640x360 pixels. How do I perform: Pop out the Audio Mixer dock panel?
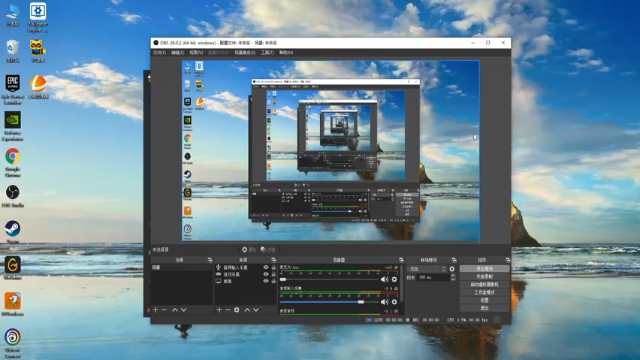(x=401, y=260)
